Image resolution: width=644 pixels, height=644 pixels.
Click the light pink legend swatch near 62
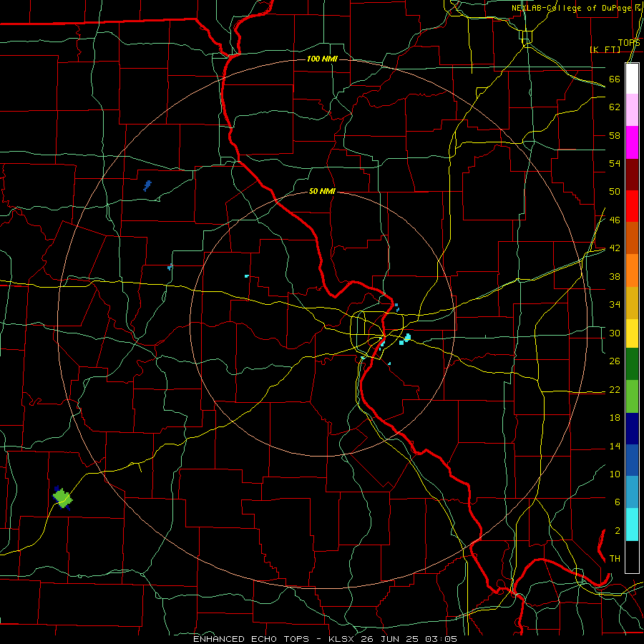632,110
